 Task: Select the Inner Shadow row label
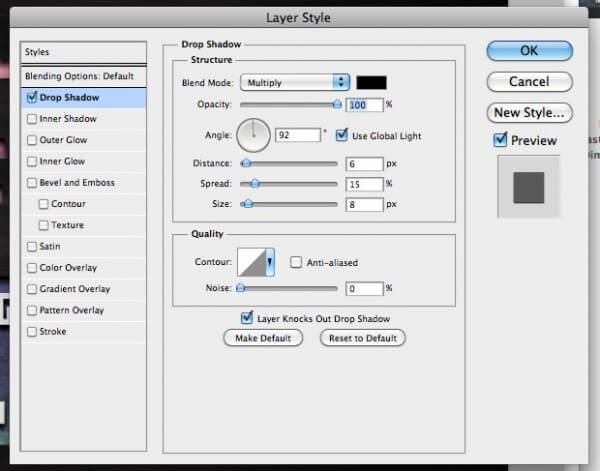click(68, 119)
